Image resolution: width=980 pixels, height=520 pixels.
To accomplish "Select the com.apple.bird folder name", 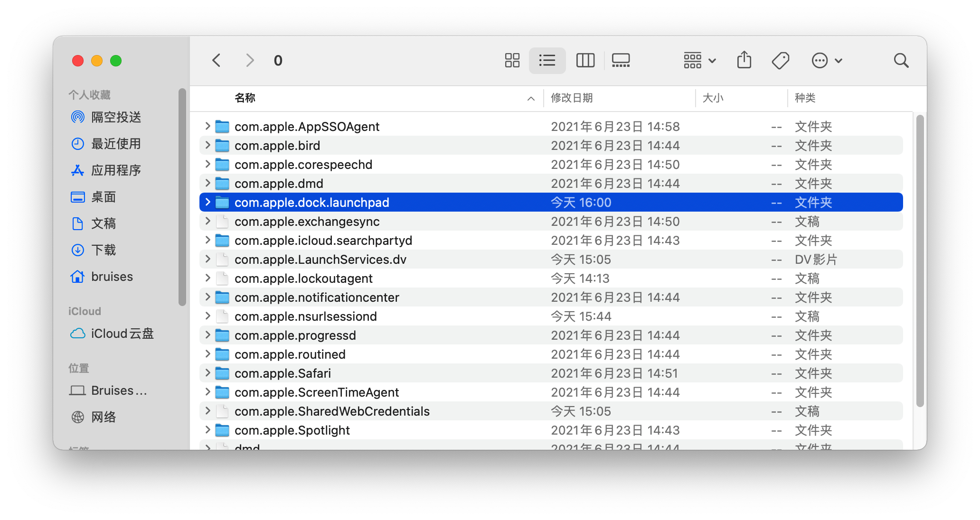I will point(277,146).
